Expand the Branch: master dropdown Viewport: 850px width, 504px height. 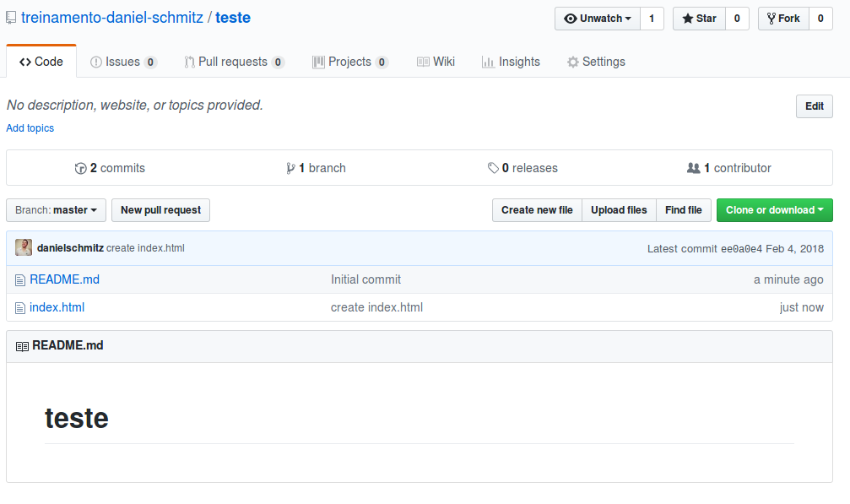pos(56,210)
